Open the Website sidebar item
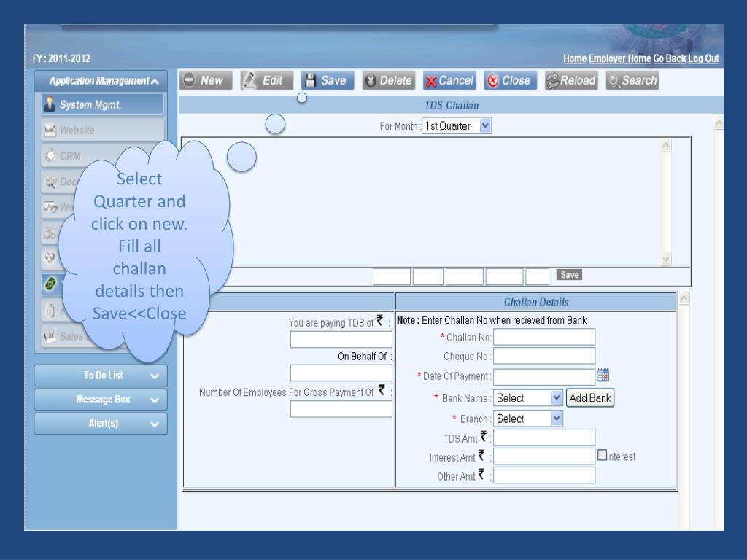 coord(103,130)
